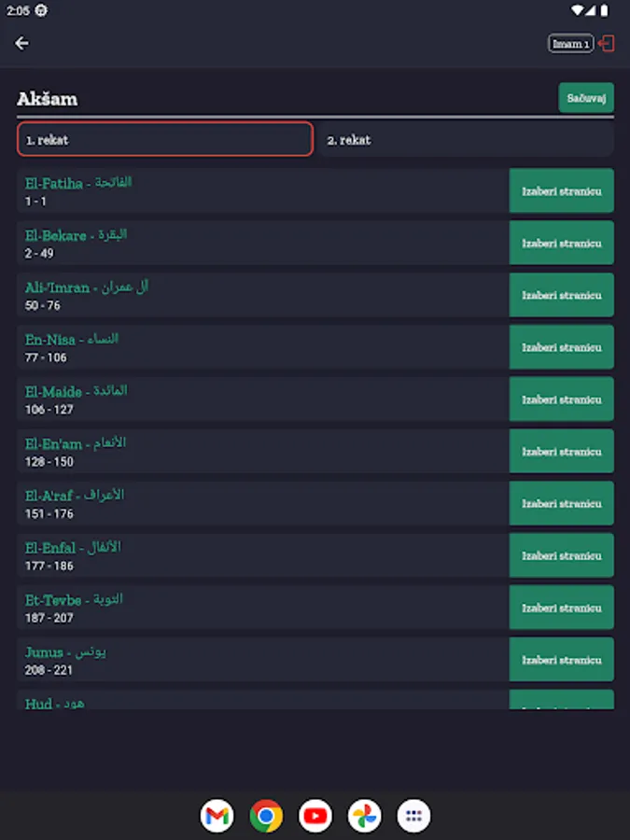
Task: Click Izaberi stranicu for Et-Tevbe
Action: pos(561,608)
